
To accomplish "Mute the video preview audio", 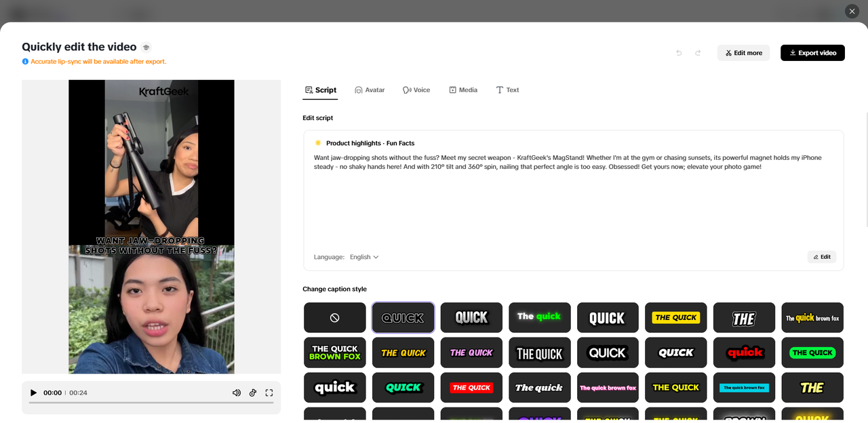I will click(236, 392).
